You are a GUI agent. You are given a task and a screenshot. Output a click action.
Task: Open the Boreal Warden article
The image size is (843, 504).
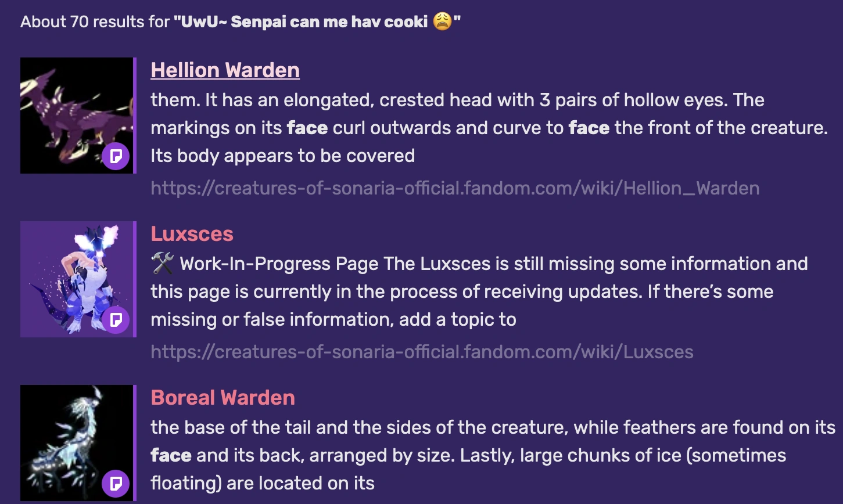(223, 398)
